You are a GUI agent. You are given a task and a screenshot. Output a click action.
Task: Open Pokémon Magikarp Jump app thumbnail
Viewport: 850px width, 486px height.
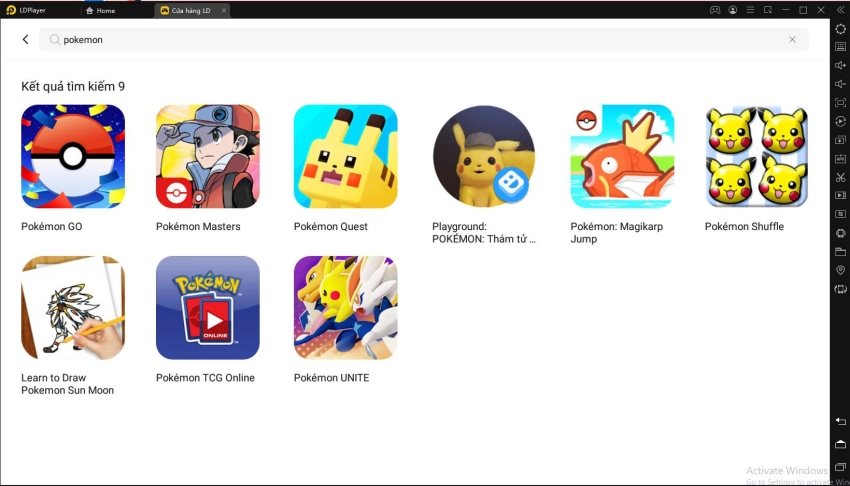(622, 156)
